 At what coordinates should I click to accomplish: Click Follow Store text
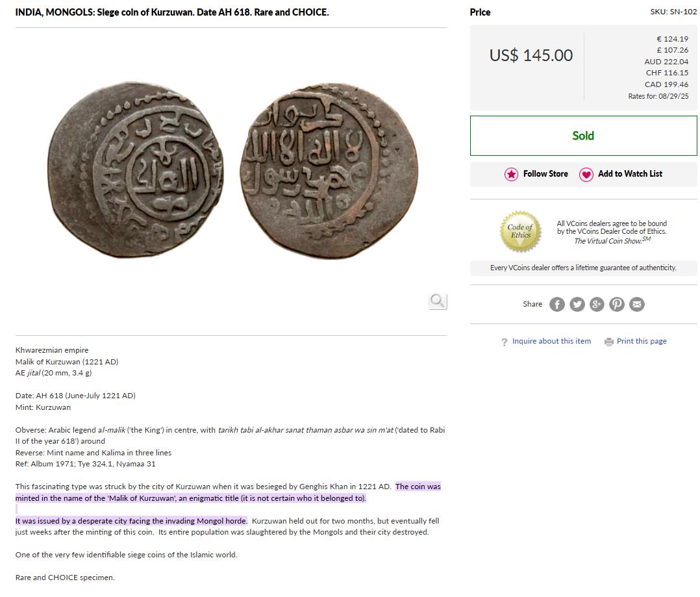[x=545, y=173]
